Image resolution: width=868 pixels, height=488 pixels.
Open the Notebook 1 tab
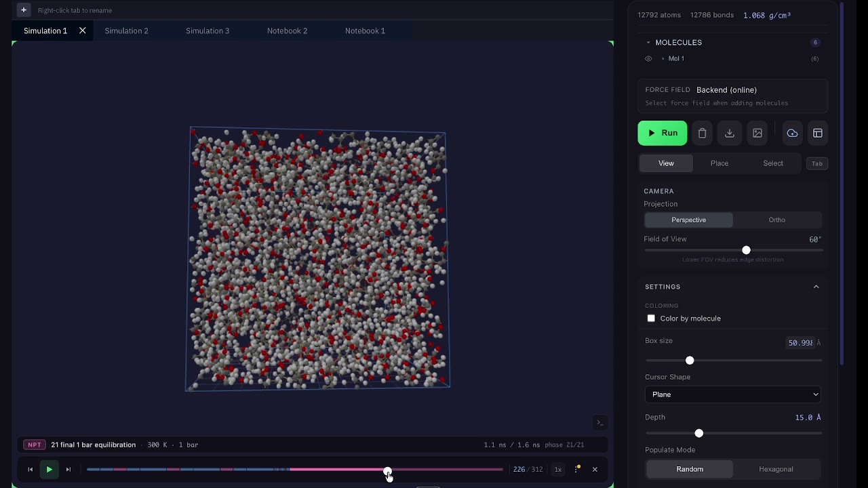[x=365, y=30]
